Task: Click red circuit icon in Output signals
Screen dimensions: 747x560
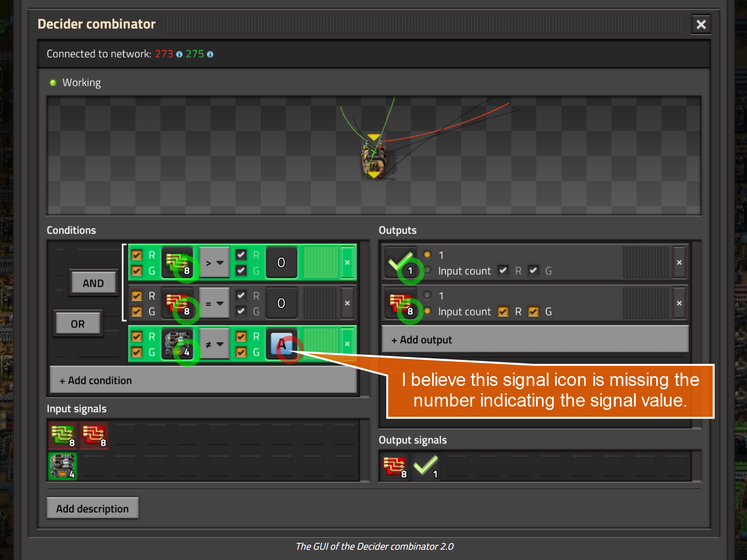Action: (x=395, y=466)
